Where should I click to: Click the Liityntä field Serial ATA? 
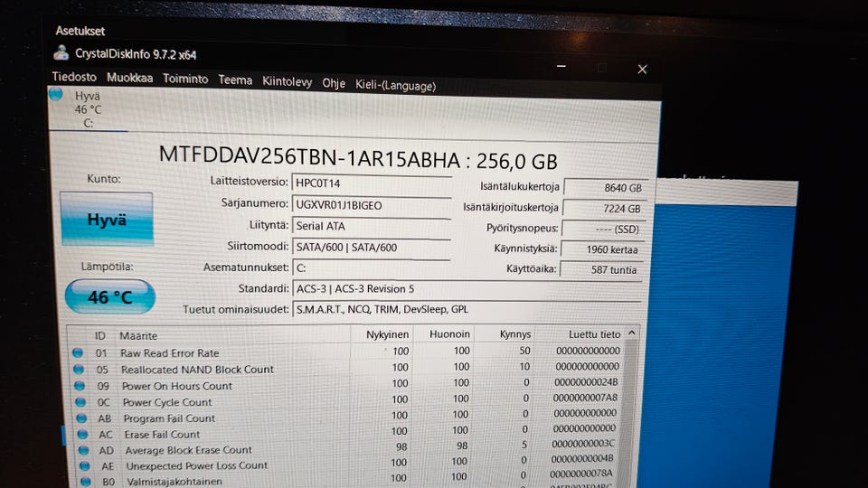(372, 226)
